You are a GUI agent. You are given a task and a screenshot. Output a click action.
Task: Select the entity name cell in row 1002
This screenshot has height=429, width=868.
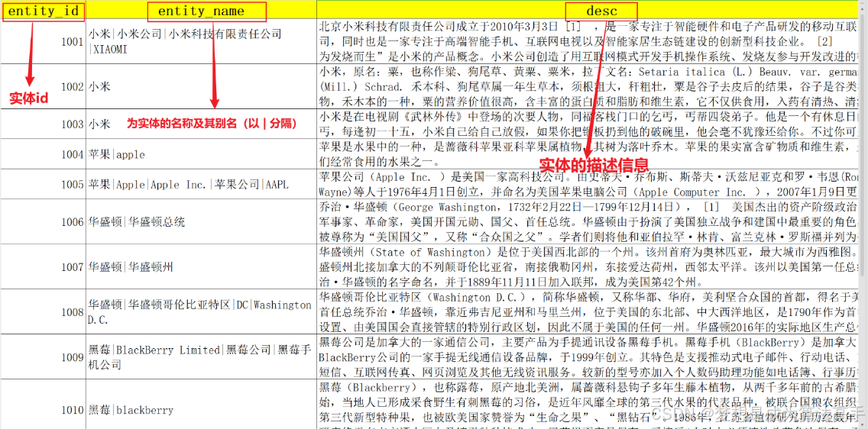point(202,86)
